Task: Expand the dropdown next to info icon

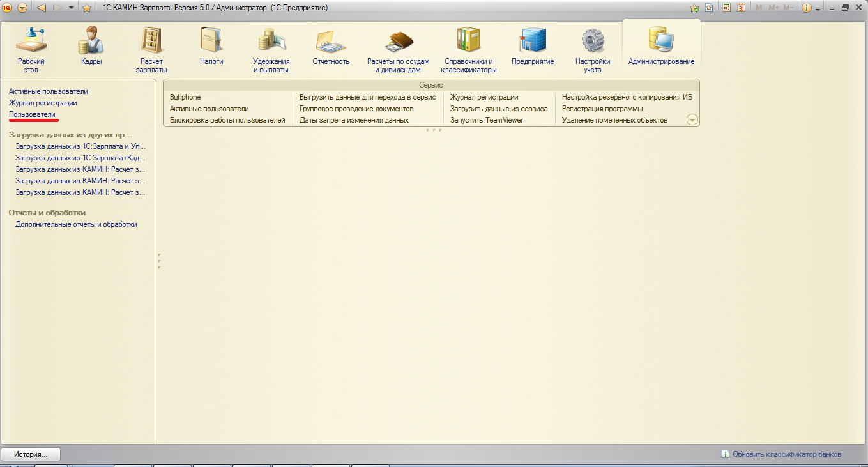Action: (x=818, y=8)
